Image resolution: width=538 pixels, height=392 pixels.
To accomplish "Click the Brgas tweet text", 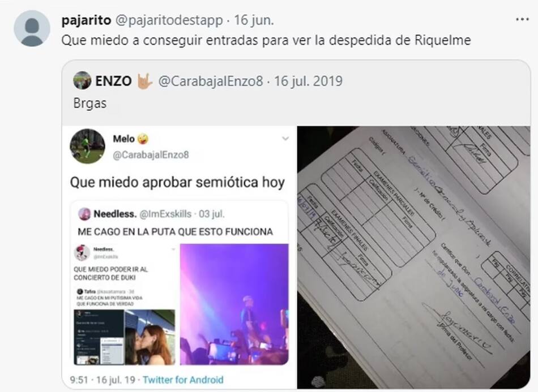I will [90, 103].
